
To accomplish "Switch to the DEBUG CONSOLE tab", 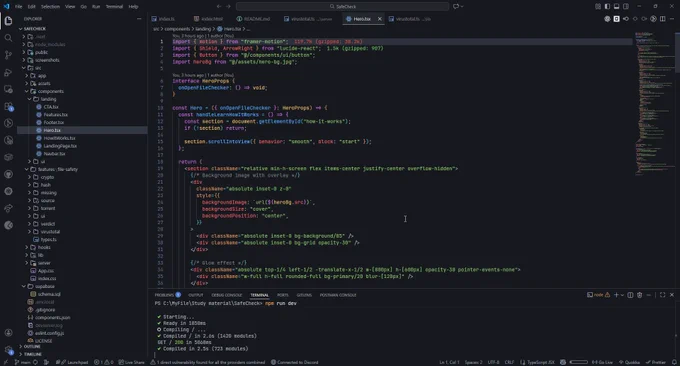I will click(226, 295).
